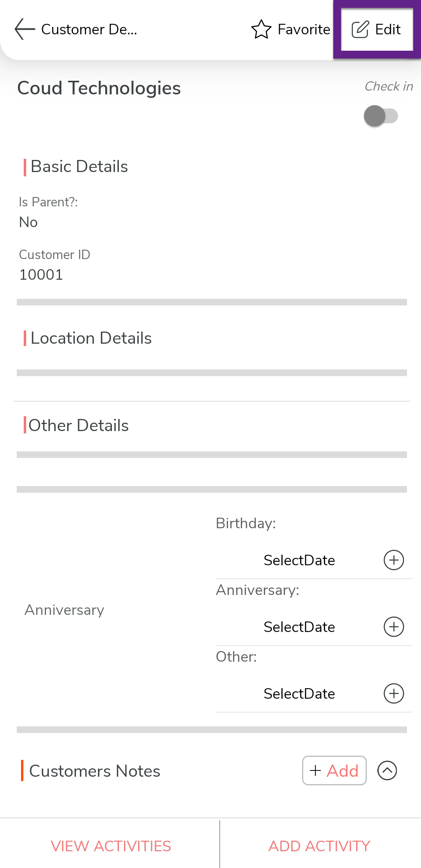Tap the Customer De... page title

(x=89, y=29)
